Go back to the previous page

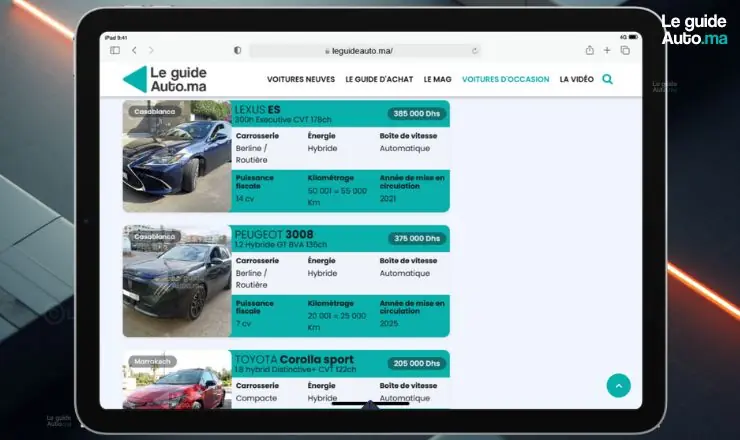[x=135, y=50]
